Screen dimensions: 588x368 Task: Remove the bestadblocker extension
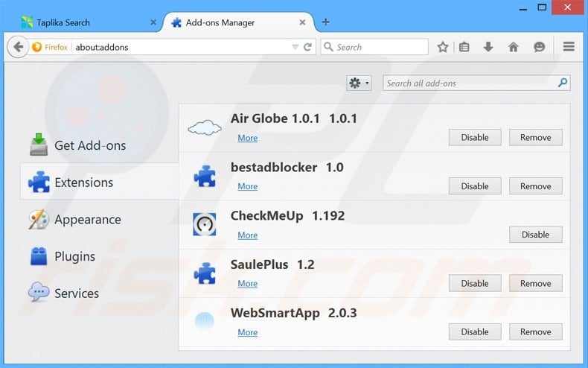tap(535, 186)
